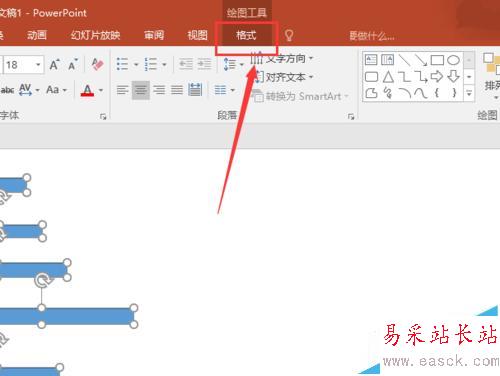
Task: Decrease the list indent level
Action: [x=186, y=64]
